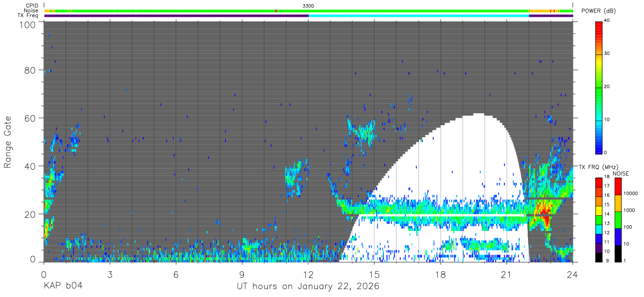Click the KAP b04 radar label
Image resolution: width=644 pixels, height=297 pixels.
pyautogui.click(x=63, y=286)
